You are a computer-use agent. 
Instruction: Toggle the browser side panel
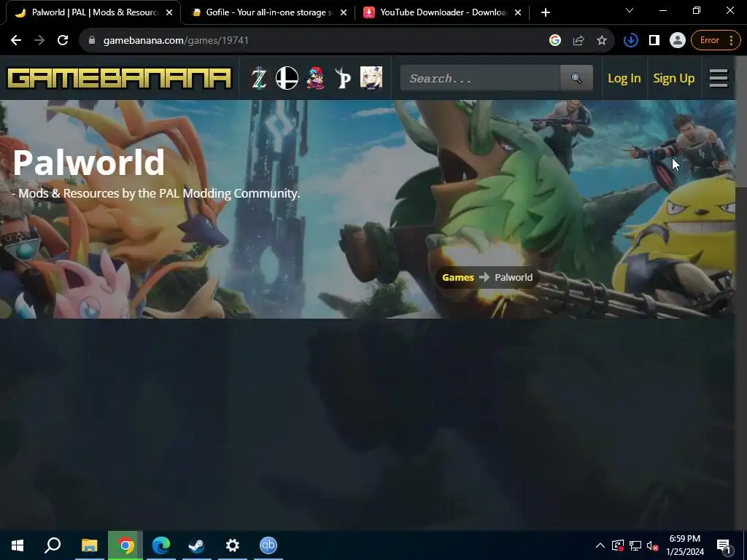[x=654, y=41]
